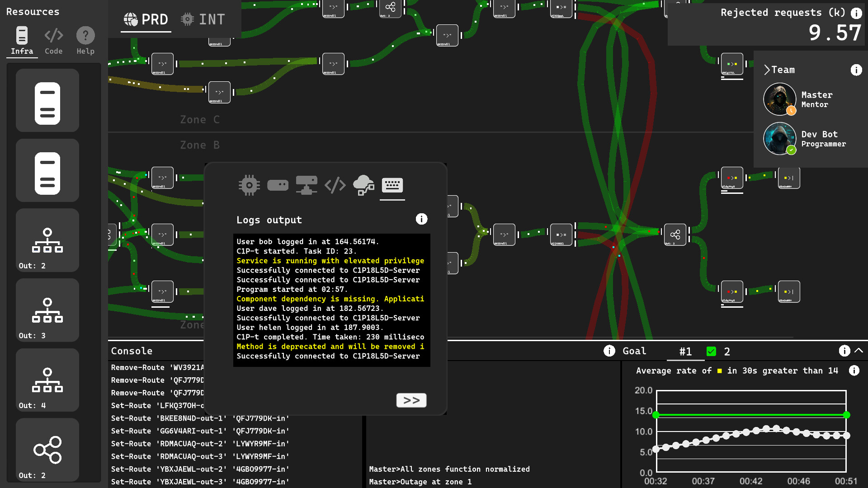This screenshot has height=488, width=868.
Task: Select the router resource labeled Out: 3
Action: 47,310
